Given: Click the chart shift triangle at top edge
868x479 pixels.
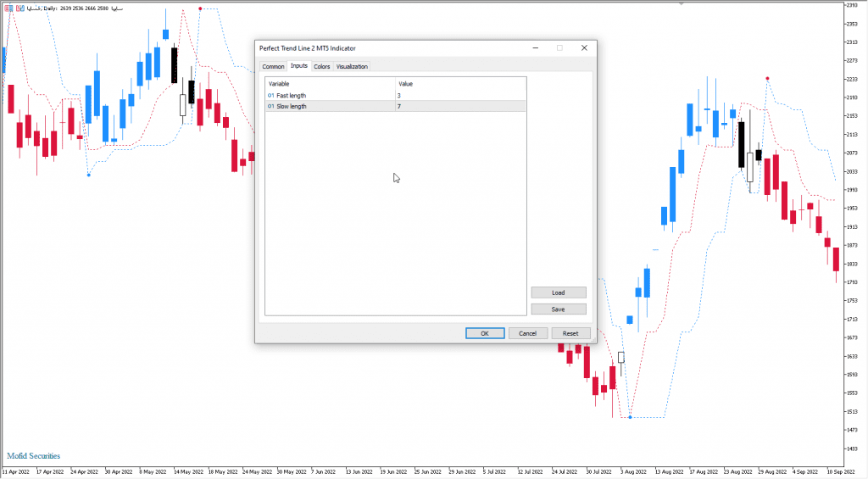Looking at the screenshot, I should (x=681, y=3).
